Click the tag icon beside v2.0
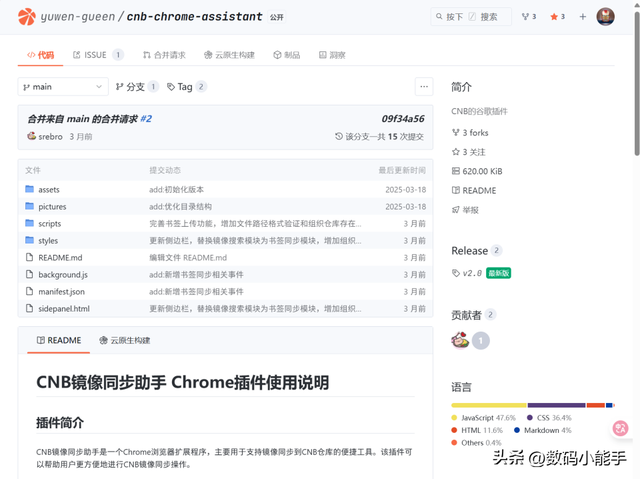The width and height of the screenshot is (640, 479). coord(456,273)
